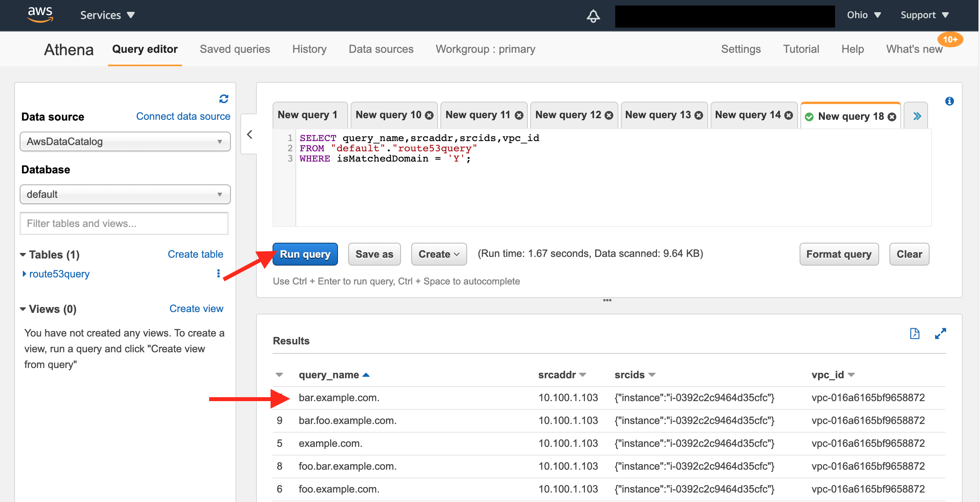Open the route53query table options menu

tap(218, 273)
